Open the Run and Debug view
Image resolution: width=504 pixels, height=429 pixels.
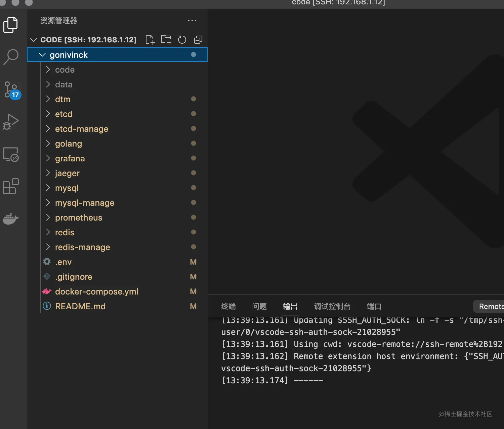click(11, 122)
